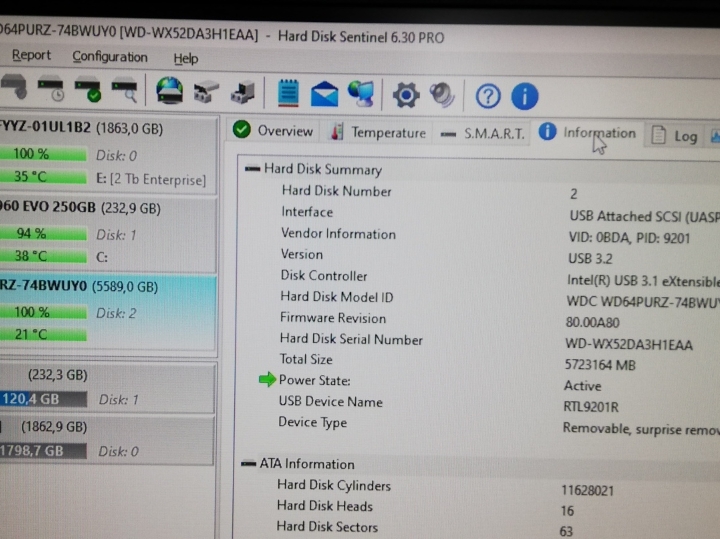Switch to the Log tab

coord(674,136)
